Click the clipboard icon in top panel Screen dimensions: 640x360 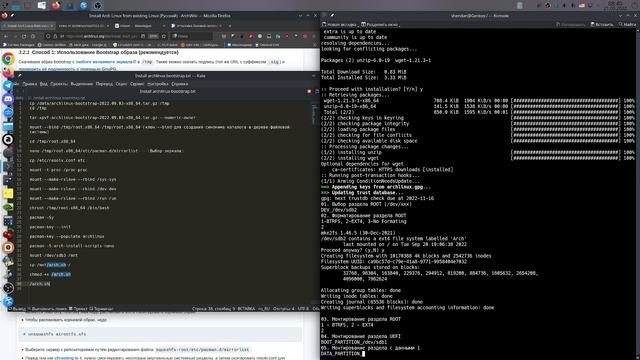(520, 5)
